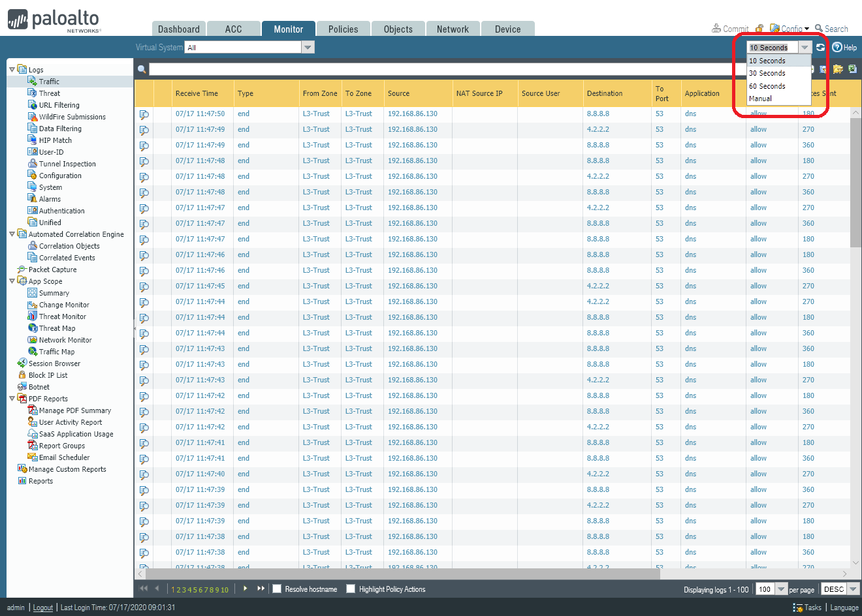Collapse the App Scope tree node
Image resolution: width=862 pixels, height=616 pixels.
click(12, 281)
